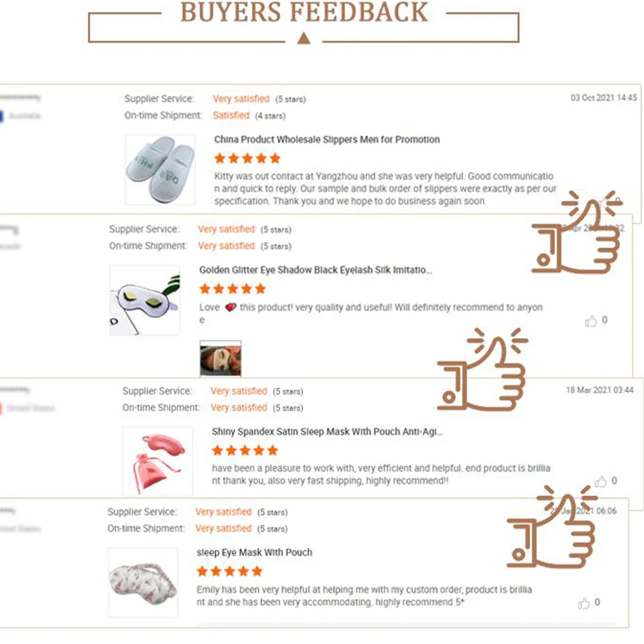
Task: Open Shiny Spandex Satin Sleep Mask link
Action: click(327, 431)
